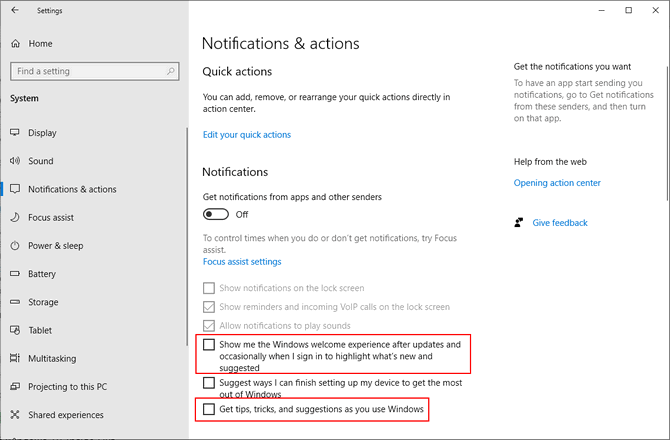The width and height of the screenshot is (670, 440).
Task: Click the Power & sleep icon
Action: click(x=15, y=246)
